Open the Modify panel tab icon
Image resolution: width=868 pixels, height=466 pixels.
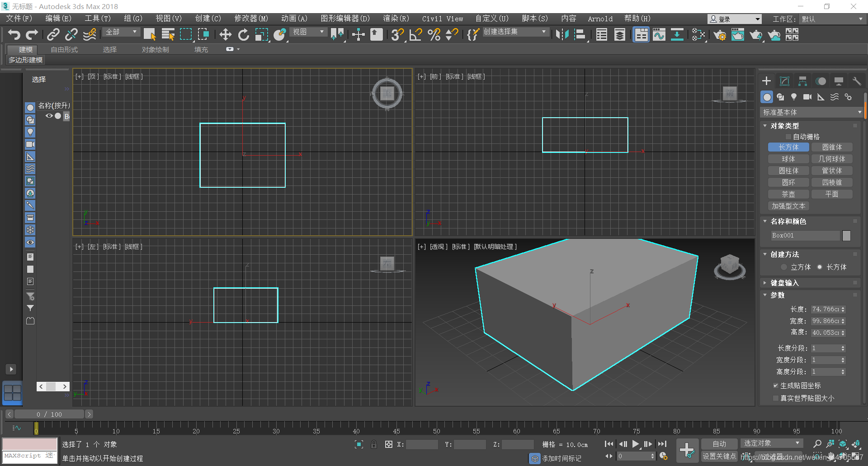click(x=784, y=81)
